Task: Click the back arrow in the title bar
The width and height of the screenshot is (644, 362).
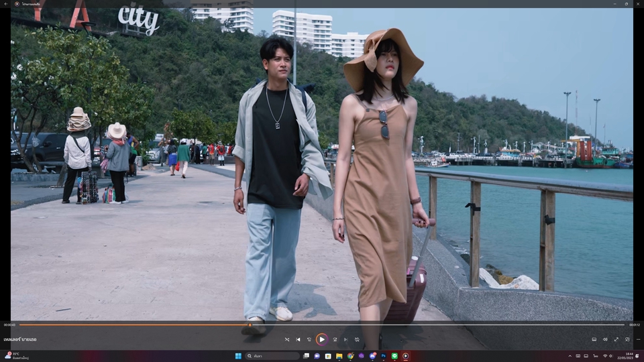Action: 7,4
